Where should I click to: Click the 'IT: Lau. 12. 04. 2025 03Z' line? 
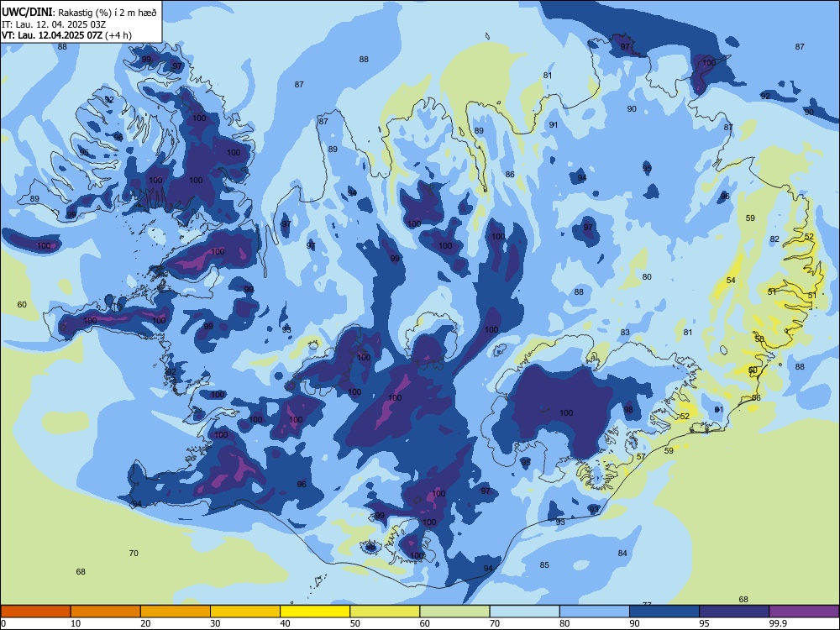point(54,24)
